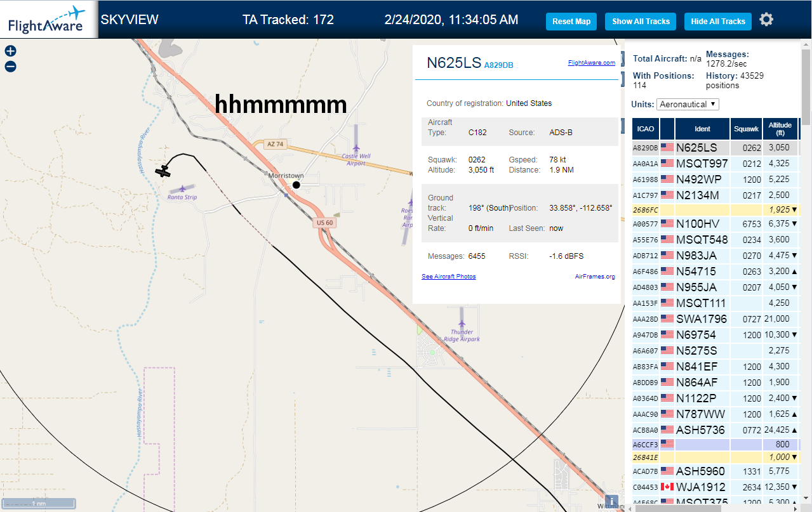Screen dimensions: 812x512
Task: Zoom out on the map
Action: coord(10,67)
